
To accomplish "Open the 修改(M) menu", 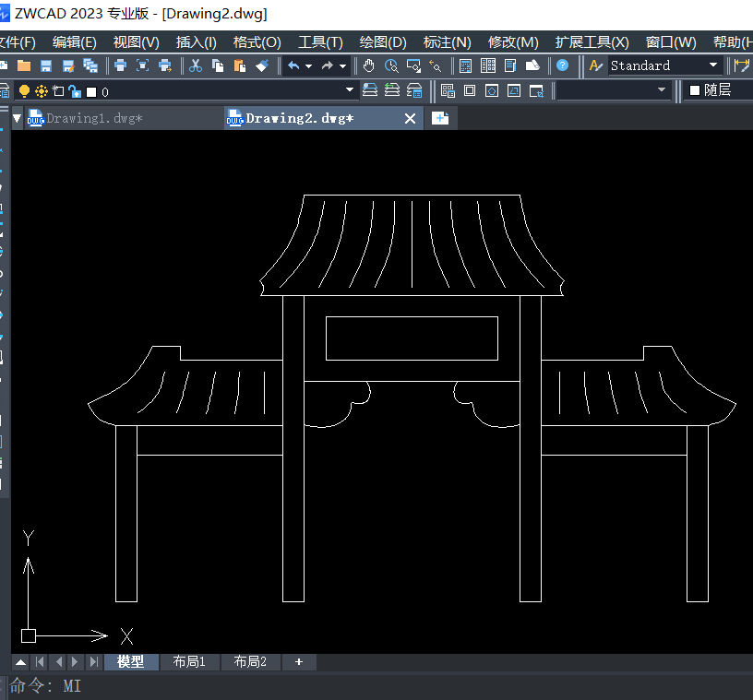I will [x=513, y=42].
